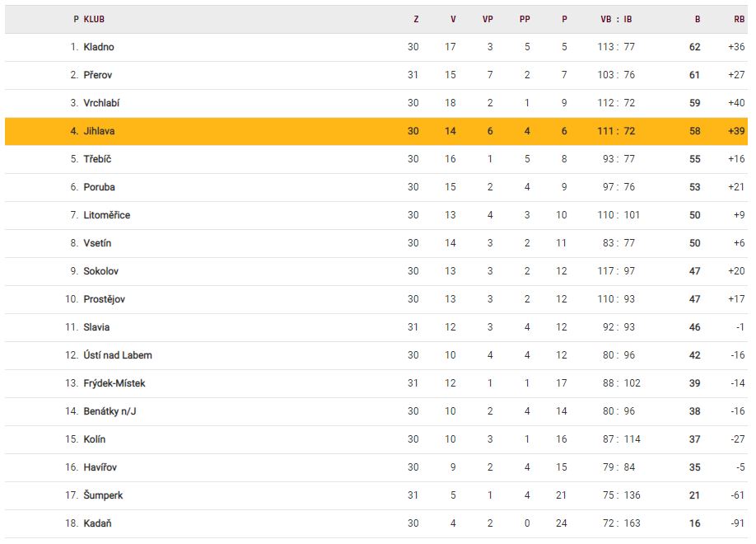Open the Benátky n/J team link
Screen dimensions: 756x544
(110, 411)
